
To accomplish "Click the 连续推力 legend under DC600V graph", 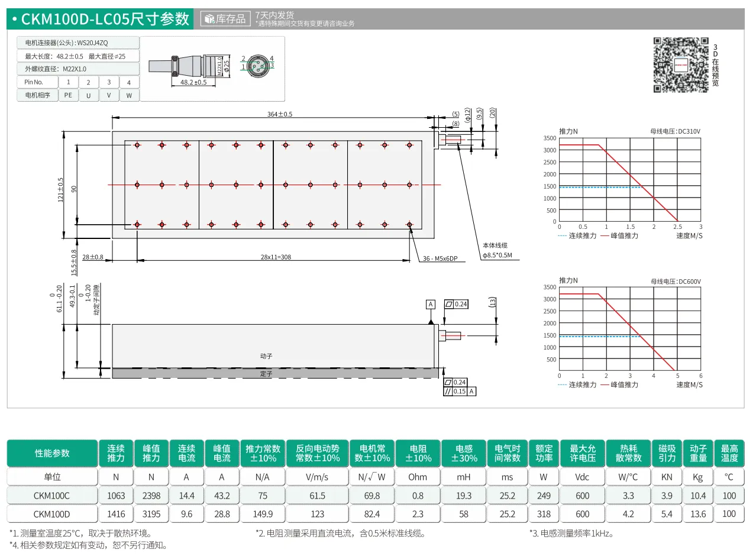I will (577, 384).
